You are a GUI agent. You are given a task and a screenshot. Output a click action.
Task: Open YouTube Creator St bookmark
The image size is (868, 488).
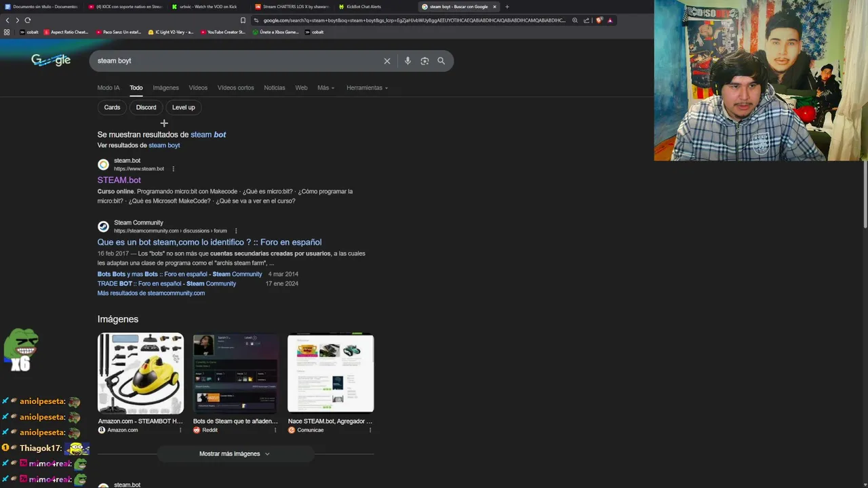point(222,32)
